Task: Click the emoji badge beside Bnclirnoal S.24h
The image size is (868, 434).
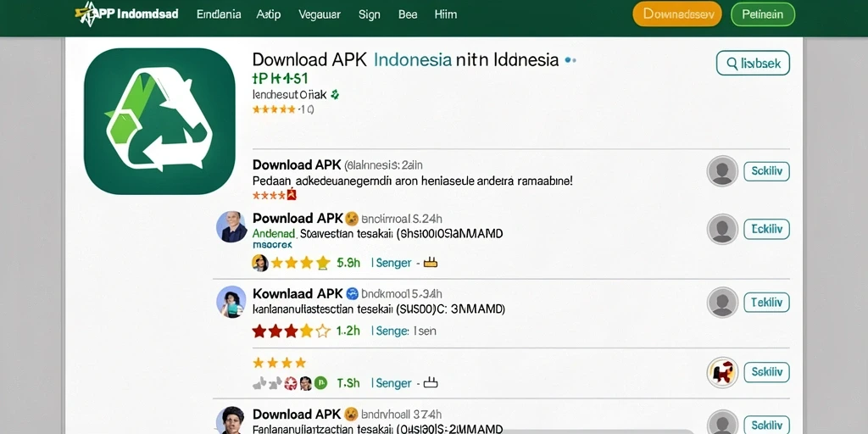Action: click(x=352, y=218)
